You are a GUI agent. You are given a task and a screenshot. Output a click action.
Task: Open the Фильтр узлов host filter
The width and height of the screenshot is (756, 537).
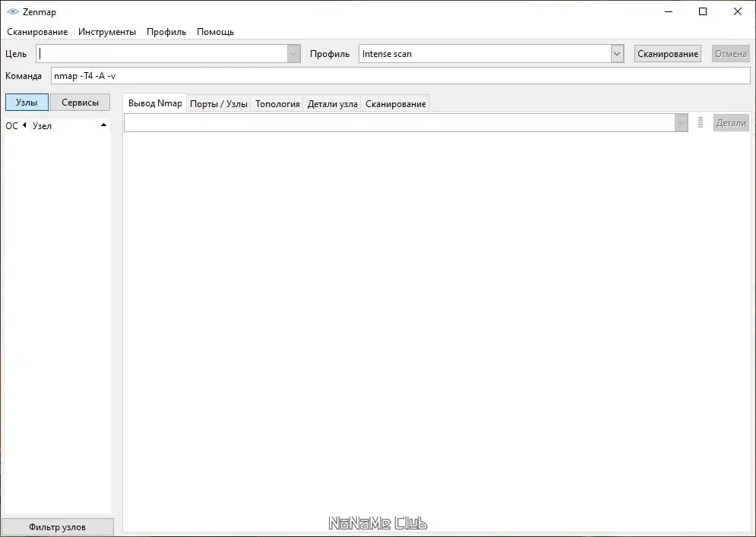pyautogui.click(x=58, y=527)
